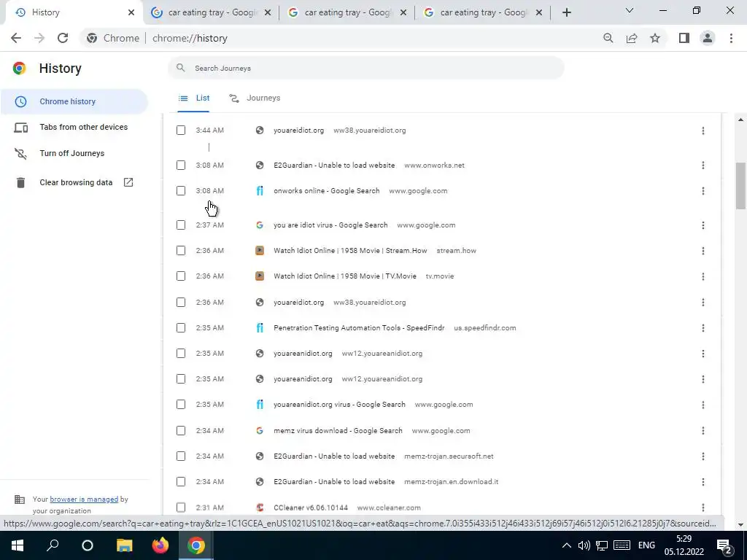
Task: Open File Explorer from the taskbar
Action: coord(124,545)
